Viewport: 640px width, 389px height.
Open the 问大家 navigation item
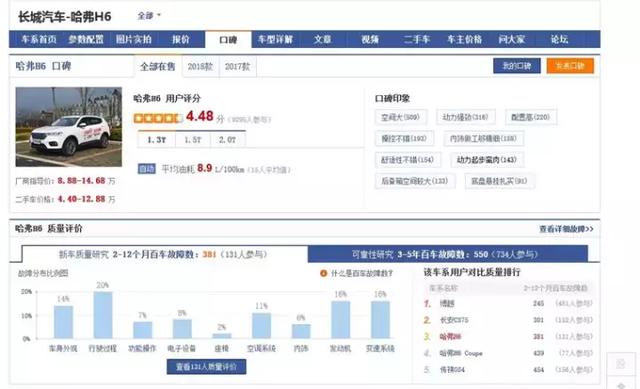pos(511,39)
